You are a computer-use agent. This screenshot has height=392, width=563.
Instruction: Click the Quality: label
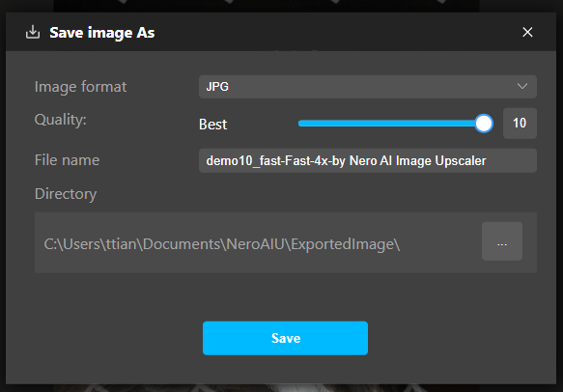click(x=60, y=120)
